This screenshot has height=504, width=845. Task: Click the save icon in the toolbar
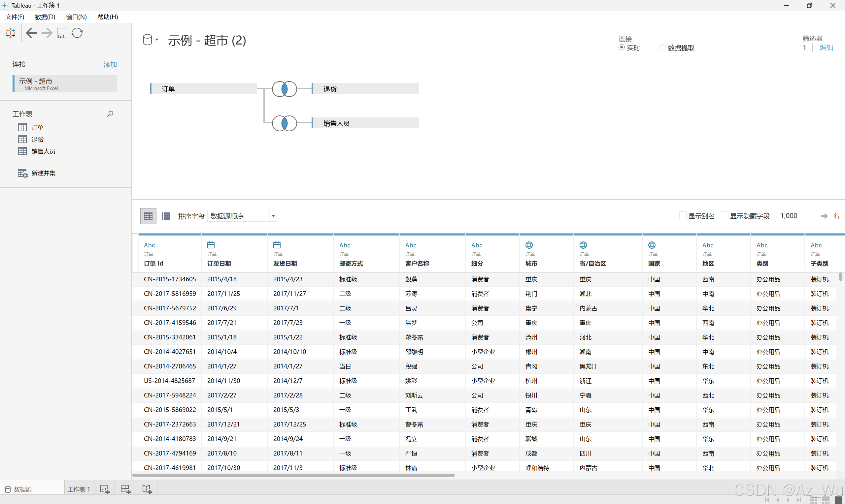(62, 33)
